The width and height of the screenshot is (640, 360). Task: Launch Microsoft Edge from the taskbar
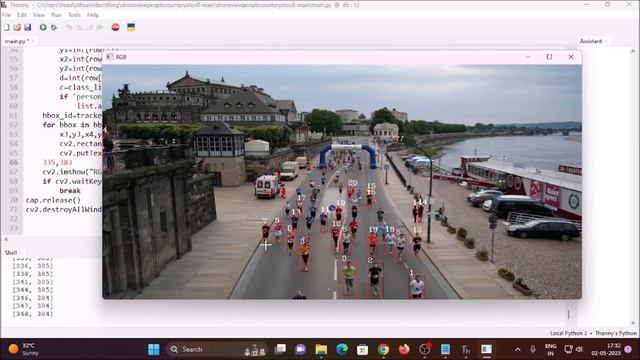342,349
